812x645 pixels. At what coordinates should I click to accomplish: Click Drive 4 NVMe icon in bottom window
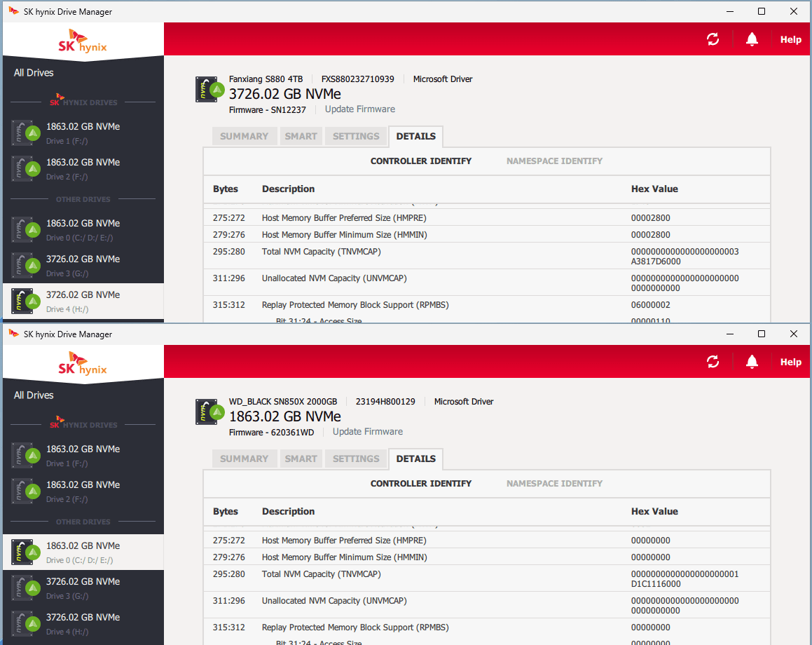click(26, 624)
